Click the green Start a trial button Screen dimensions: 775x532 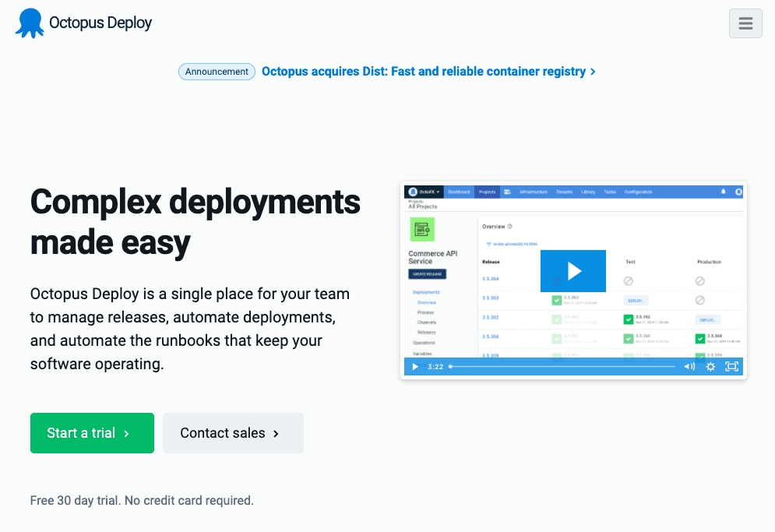pos(92,433)
